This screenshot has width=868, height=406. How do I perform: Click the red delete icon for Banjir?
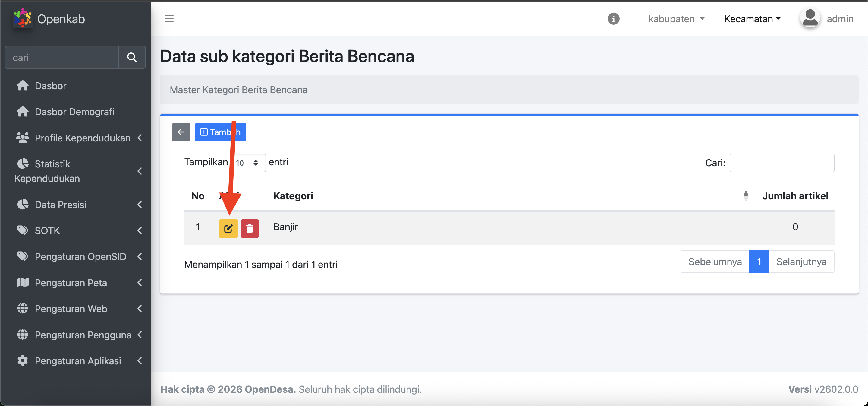click(x=250, y=229)
